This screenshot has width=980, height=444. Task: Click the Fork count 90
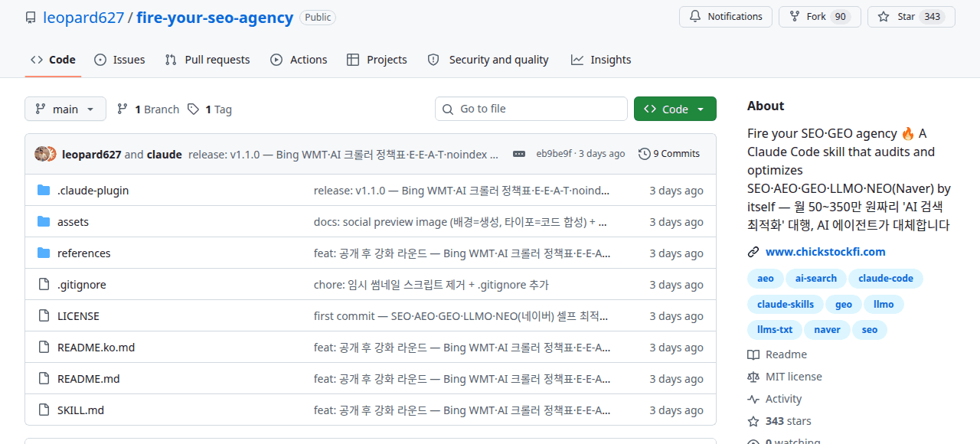[x=840, y=17]
